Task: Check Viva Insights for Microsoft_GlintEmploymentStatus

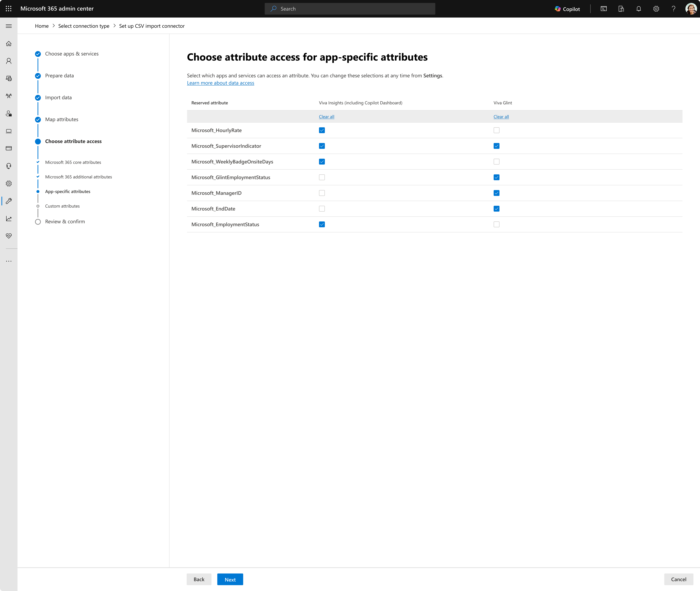Action: (x=322, y=177)
